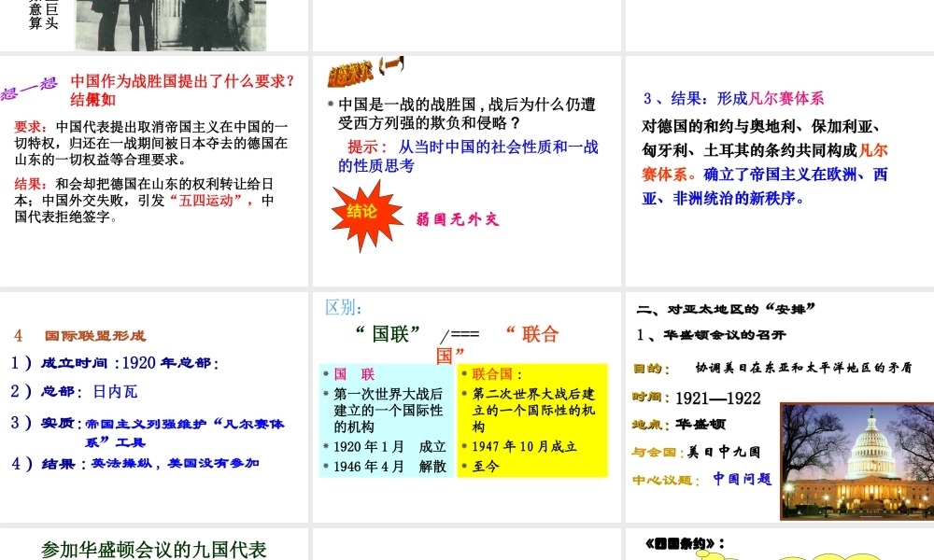Select the black-and-white photo on the top slide
Image resolution: width=934 pixels, height=560 pixels.
coord(170,25)
